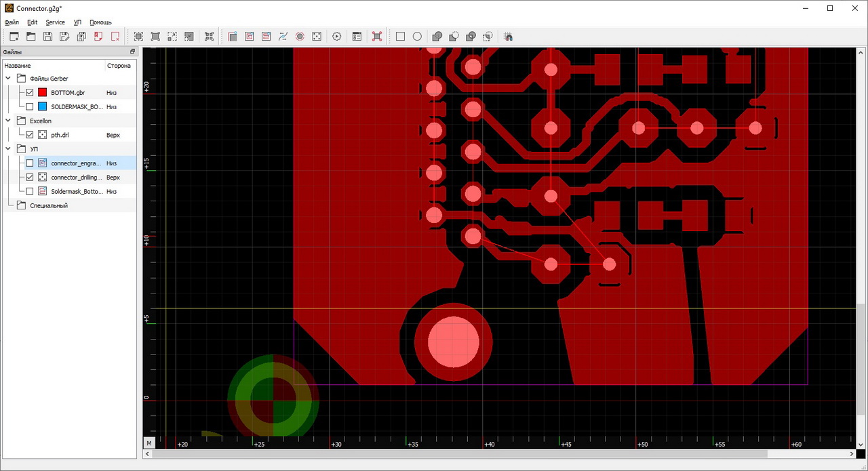The height and width of the screenshot is (471, 868).
Task: Click the M button at the ruler corner
Action: click(x=149, y=443)
